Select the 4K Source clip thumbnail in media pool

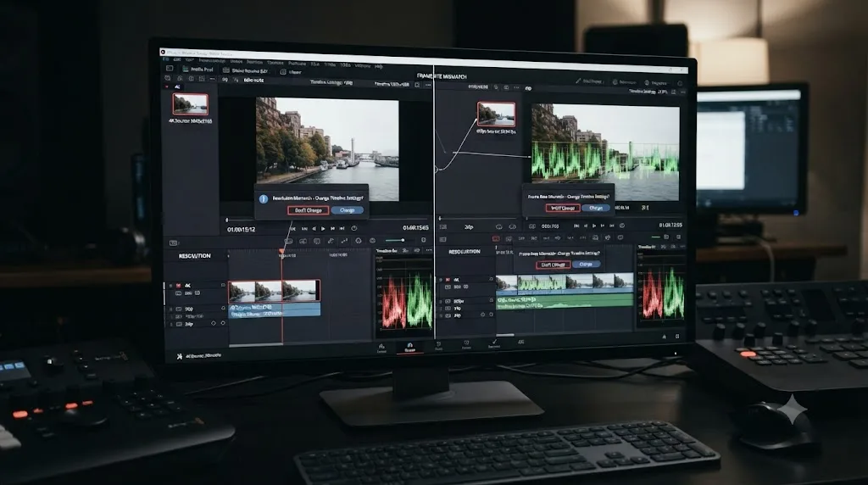tap(191, 104)
